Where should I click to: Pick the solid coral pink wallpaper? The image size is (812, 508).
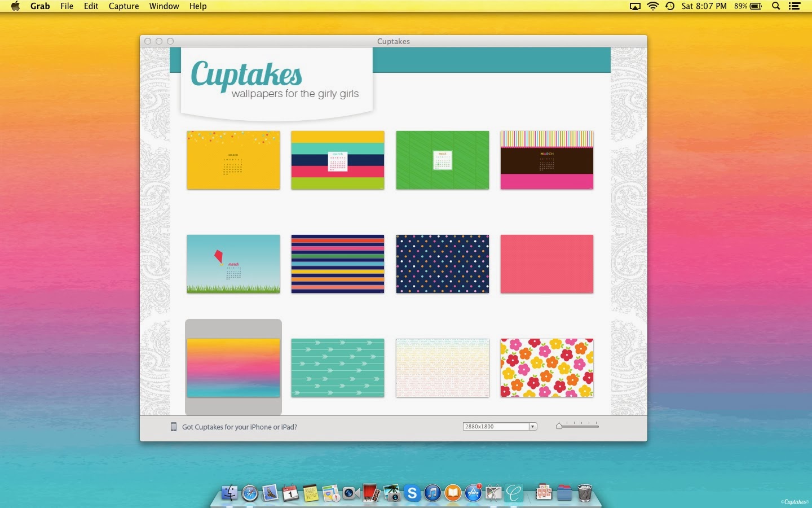pos(547,264)
